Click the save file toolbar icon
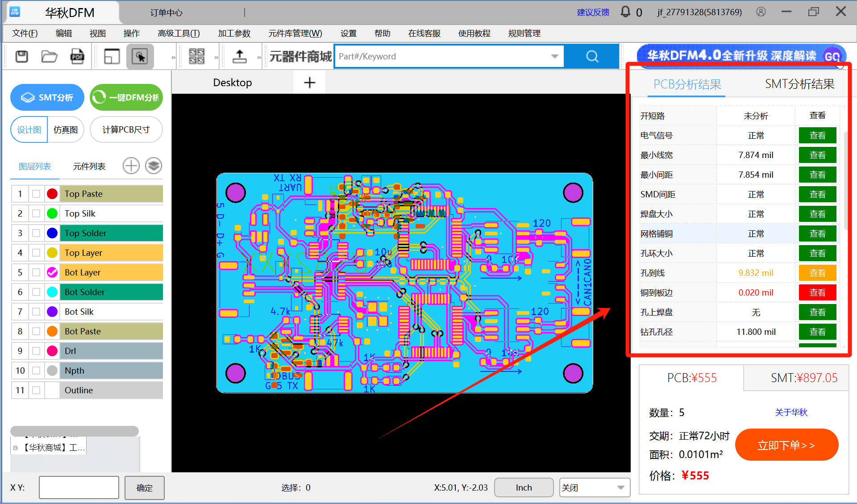Image resolution: width=857 pixels, height=504 pixels. click(21, 57)
